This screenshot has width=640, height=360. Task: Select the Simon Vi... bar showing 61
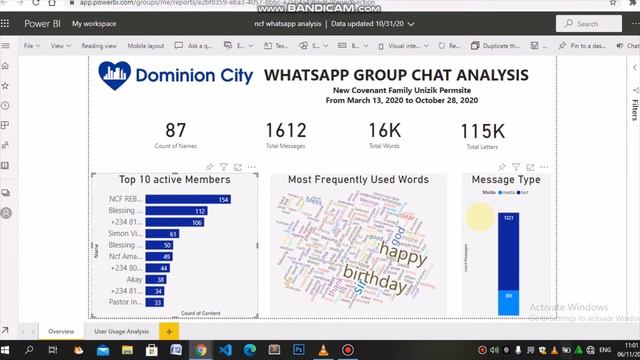pyautogui.click(x=162, y=233)
